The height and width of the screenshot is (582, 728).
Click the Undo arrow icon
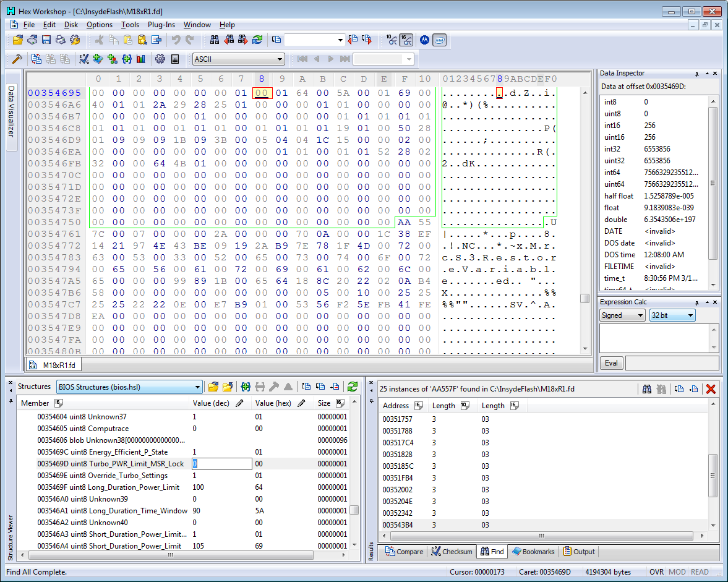pos(176,40)
